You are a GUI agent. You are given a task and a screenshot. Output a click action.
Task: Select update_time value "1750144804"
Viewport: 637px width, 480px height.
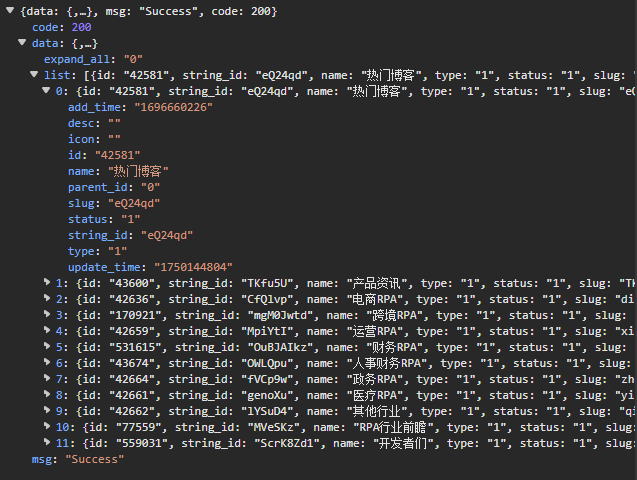(x=193, y=267)
